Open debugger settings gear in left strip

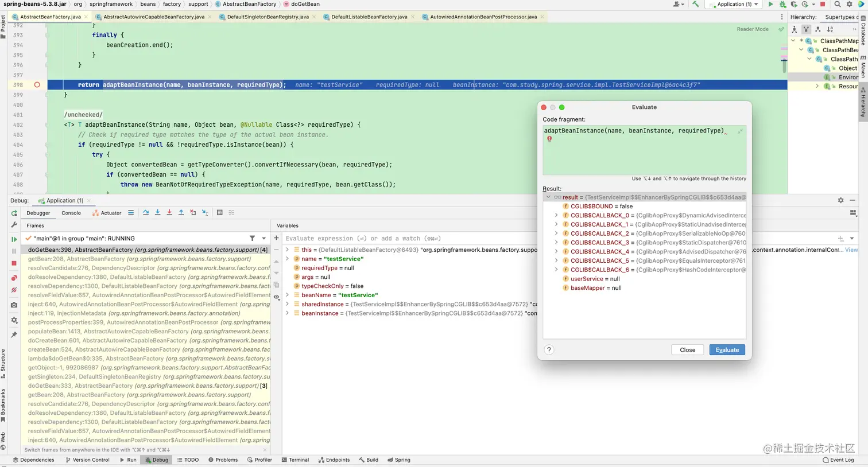(x=14, y=320)
